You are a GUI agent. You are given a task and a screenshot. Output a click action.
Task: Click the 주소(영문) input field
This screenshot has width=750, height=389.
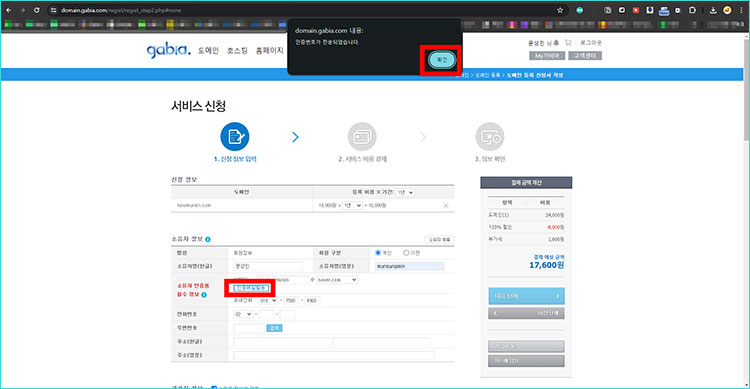[334, 355]
